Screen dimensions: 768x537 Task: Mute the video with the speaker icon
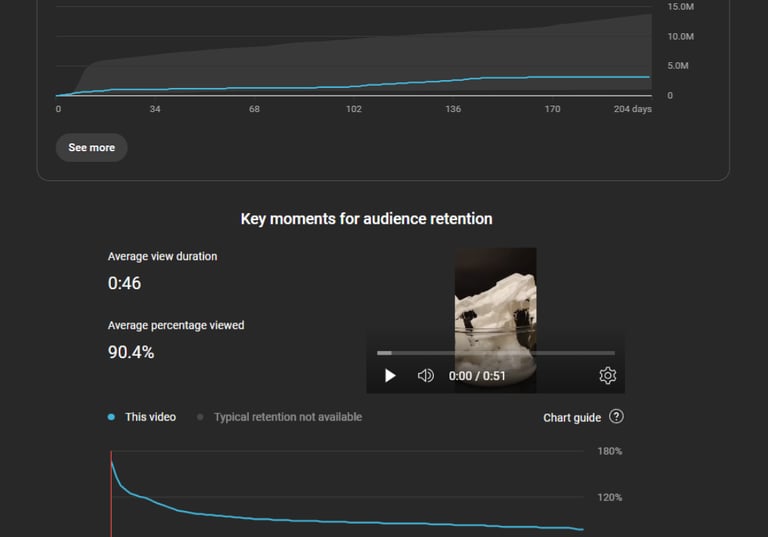425,376
